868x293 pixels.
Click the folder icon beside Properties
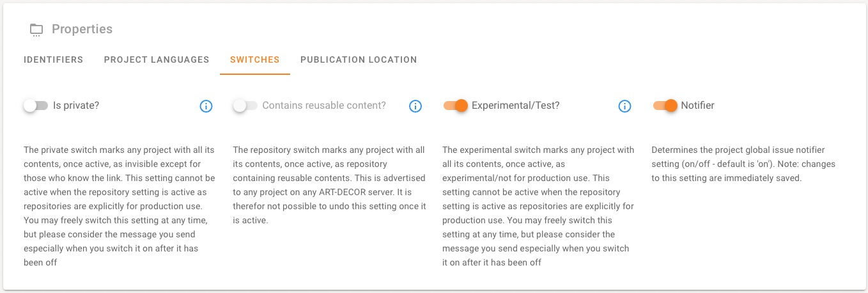click(36, 29)
